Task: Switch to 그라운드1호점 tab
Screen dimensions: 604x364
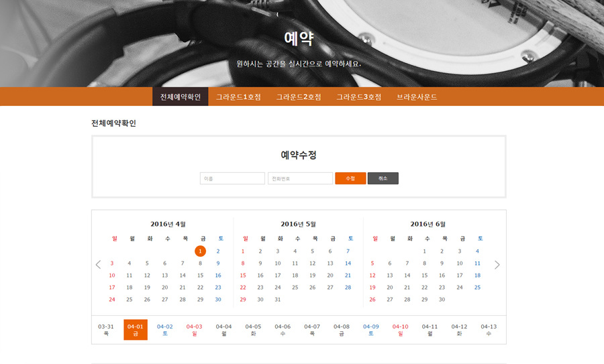Action: [x=238, y=97]
